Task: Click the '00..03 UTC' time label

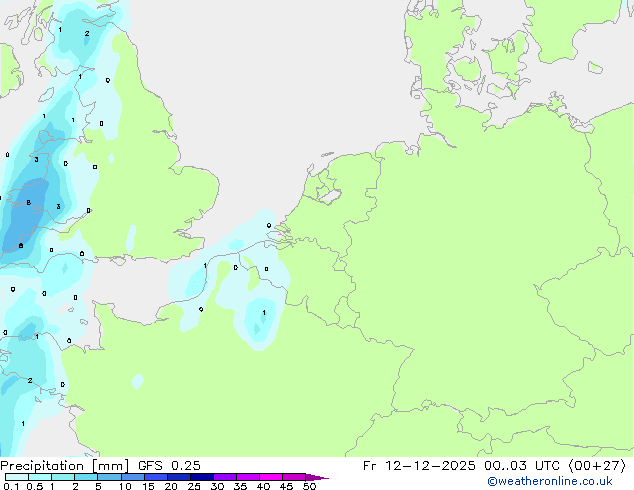Action: click(522, 466)
